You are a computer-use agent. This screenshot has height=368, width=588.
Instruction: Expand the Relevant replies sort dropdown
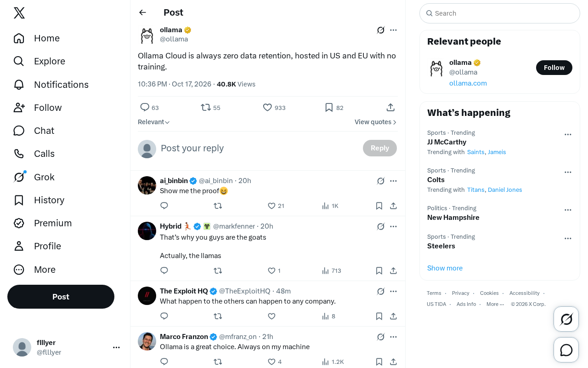154,122
